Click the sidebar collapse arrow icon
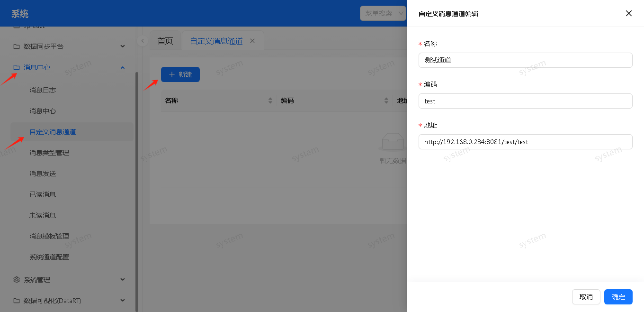This screenshot has height=312, width=644. (x=142, y=41)
